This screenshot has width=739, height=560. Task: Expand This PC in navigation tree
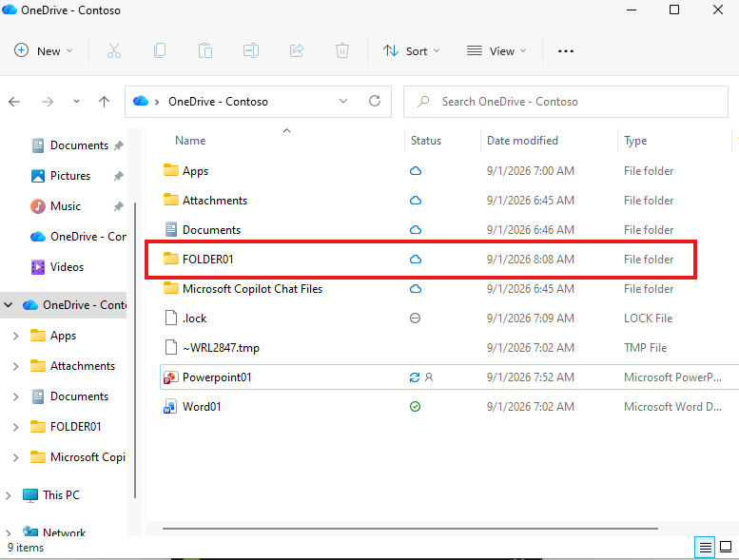coord(8,495)
